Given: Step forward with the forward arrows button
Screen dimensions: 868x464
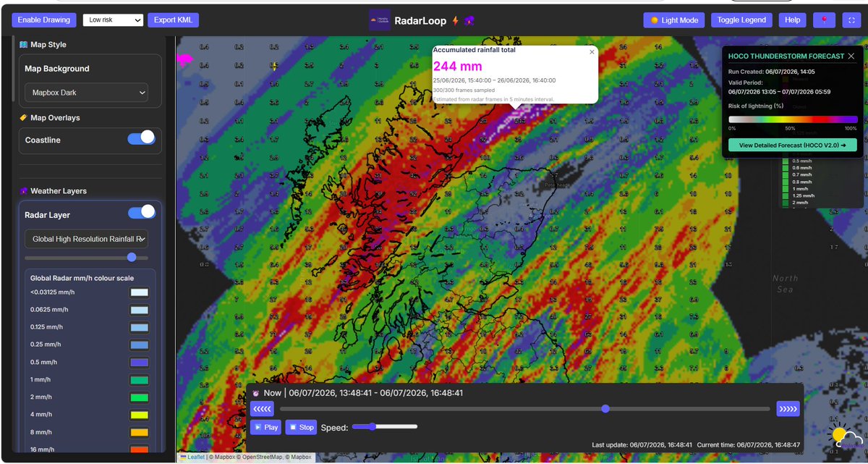Looking at the screenshot, I should coord(788,409).
